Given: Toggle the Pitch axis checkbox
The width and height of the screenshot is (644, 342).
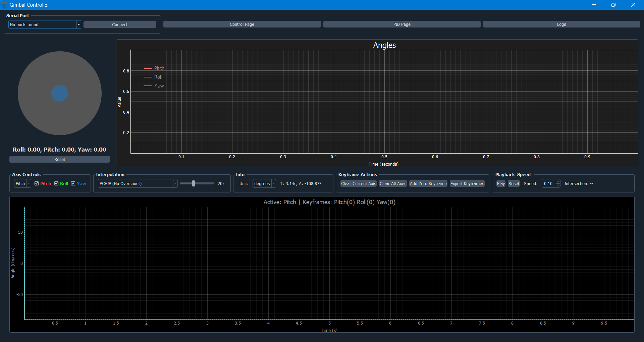Looking at the screenshot, I should point(37,183).
